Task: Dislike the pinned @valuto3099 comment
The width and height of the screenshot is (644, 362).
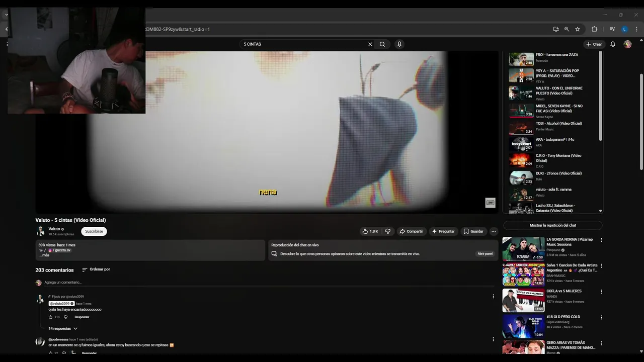Action: (65, 317)
